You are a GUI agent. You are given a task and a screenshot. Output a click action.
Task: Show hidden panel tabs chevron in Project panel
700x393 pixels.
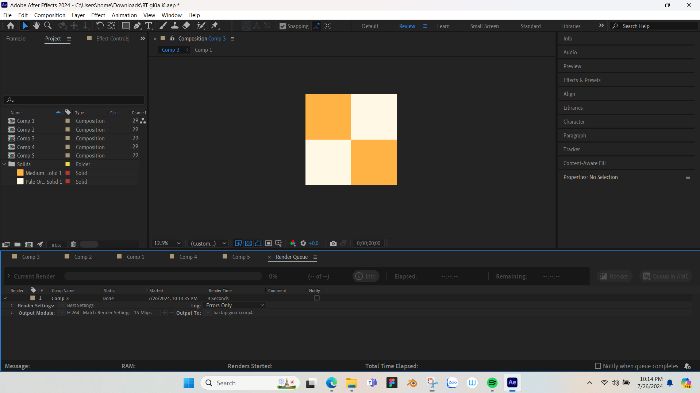point(142,39)
